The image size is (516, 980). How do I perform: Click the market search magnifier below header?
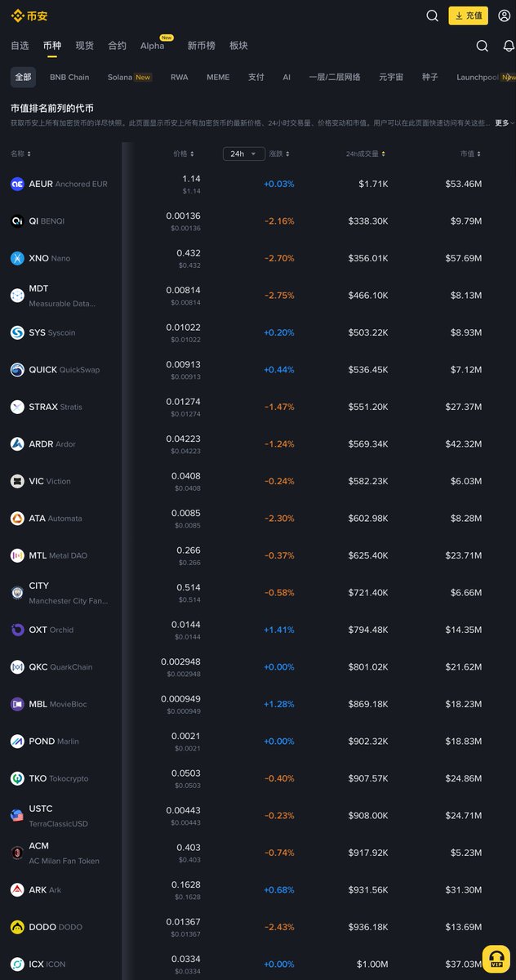click(482, 46)
